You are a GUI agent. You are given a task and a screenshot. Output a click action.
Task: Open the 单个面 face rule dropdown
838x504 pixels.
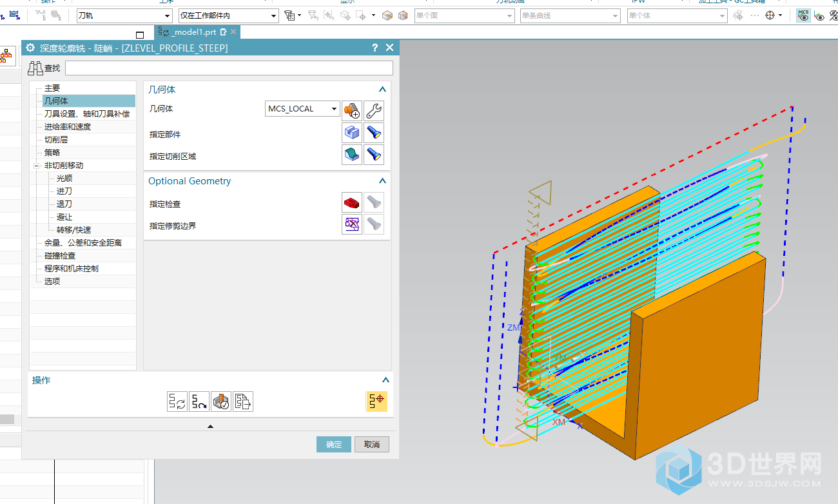464,15
